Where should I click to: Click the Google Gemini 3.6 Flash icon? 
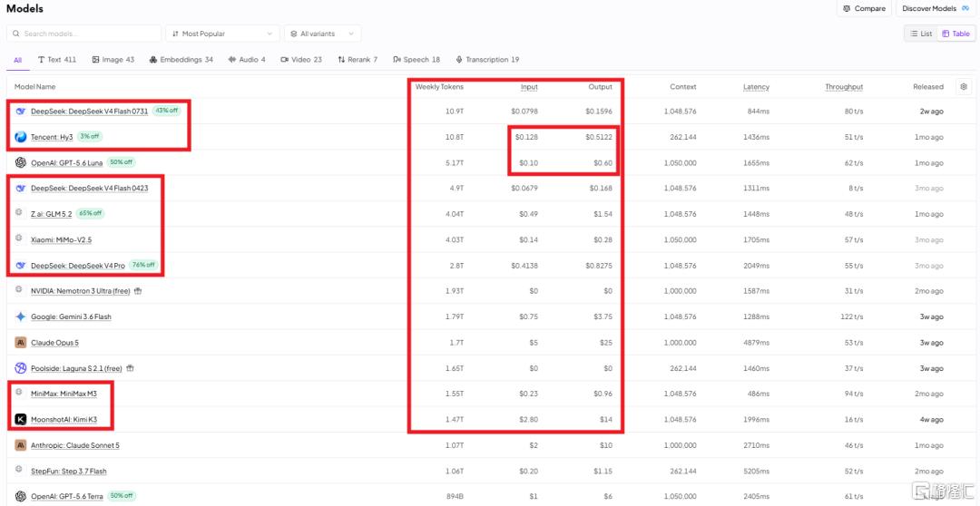(21, 316)
